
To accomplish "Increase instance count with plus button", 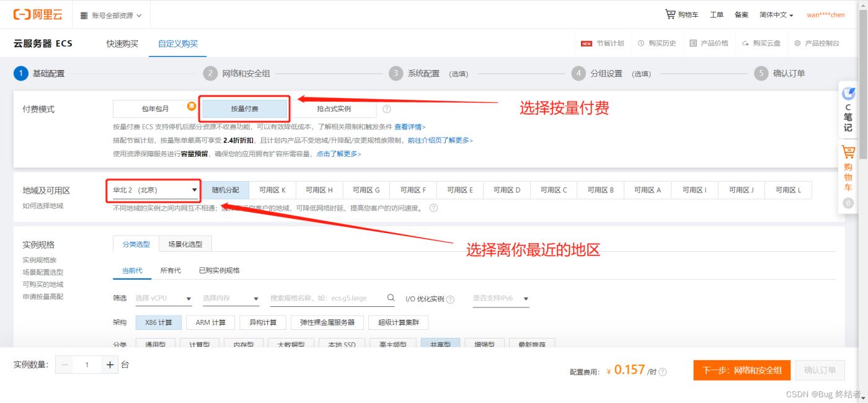I will point(110,365).
